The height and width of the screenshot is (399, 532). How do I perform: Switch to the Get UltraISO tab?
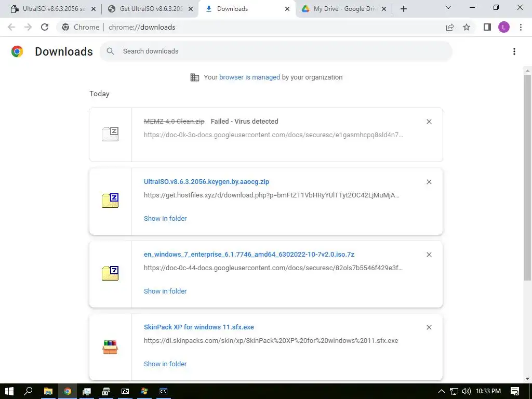[x=149, y=9]
